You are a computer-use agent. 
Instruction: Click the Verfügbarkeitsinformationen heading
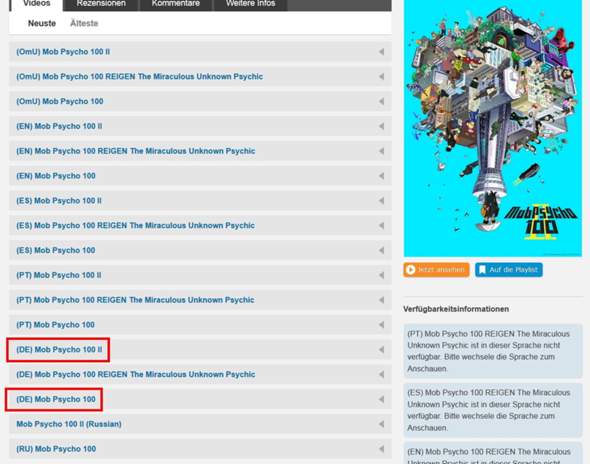tap(456, 309)
